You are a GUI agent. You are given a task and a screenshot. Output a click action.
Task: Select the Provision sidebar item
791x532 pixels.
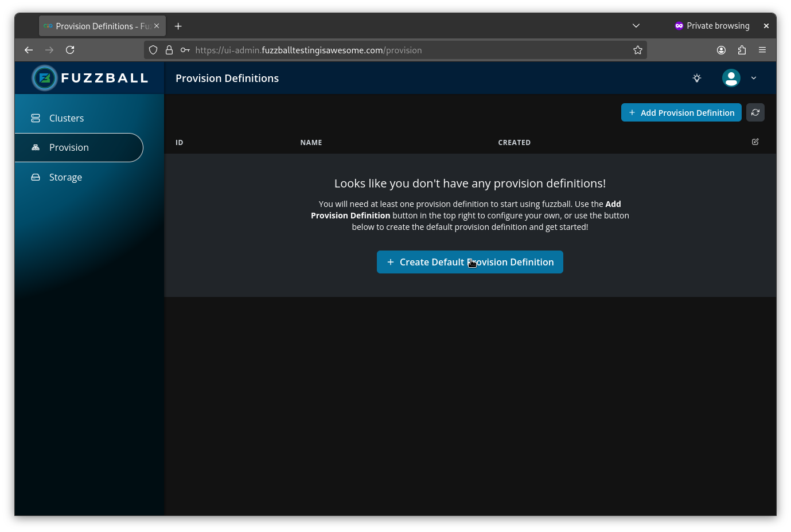[79, 147]
